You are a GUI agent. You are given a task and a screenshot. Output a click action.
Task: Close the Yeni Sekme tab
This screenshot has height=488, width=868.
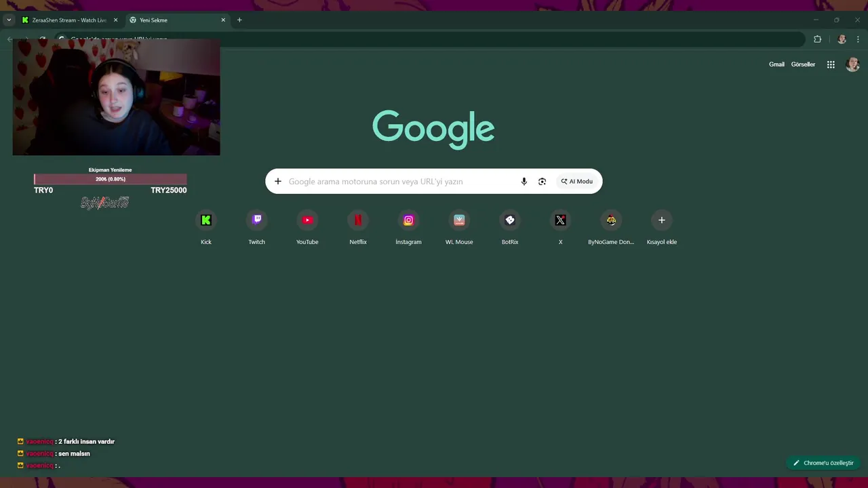tap(223, 20)
